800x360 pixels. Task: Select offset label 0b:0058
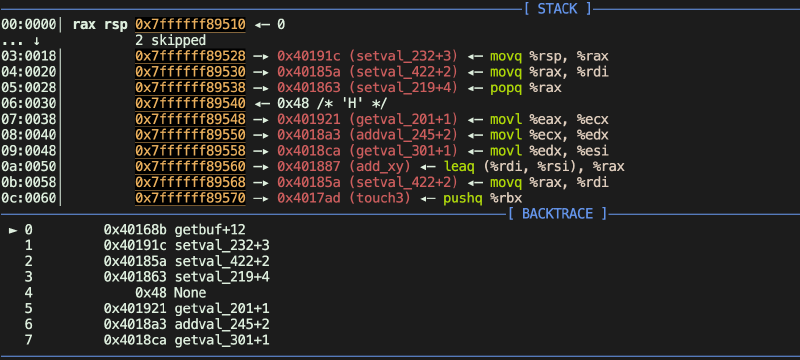coord(29,183)
